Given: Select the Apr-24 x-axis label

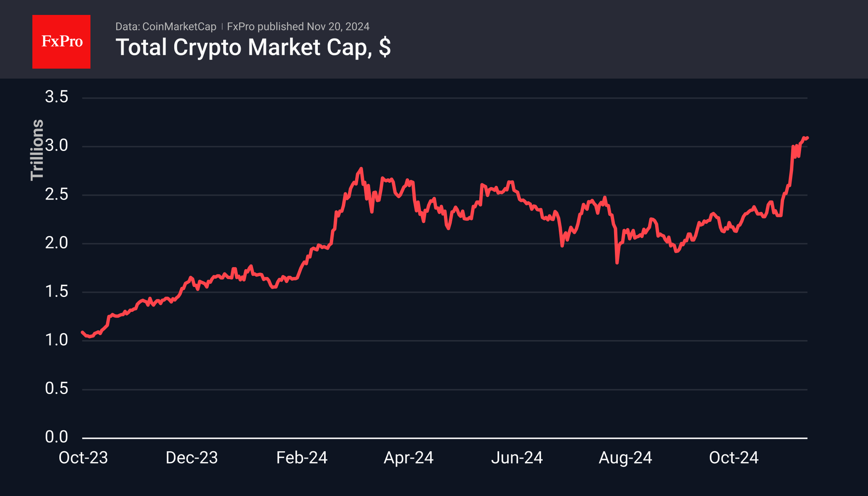Looking at the screenshot, I should click(409, 458).
